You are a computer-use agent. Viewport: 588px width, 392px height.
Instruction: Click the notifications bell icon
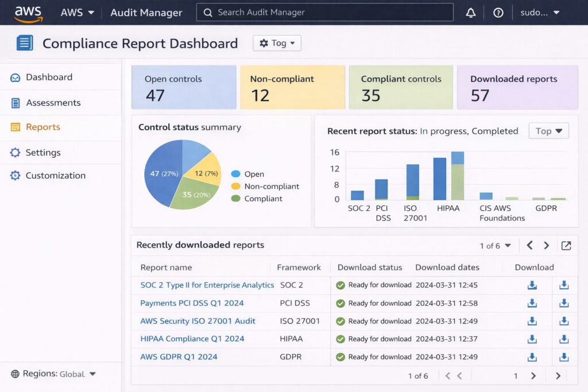[471, 13]
